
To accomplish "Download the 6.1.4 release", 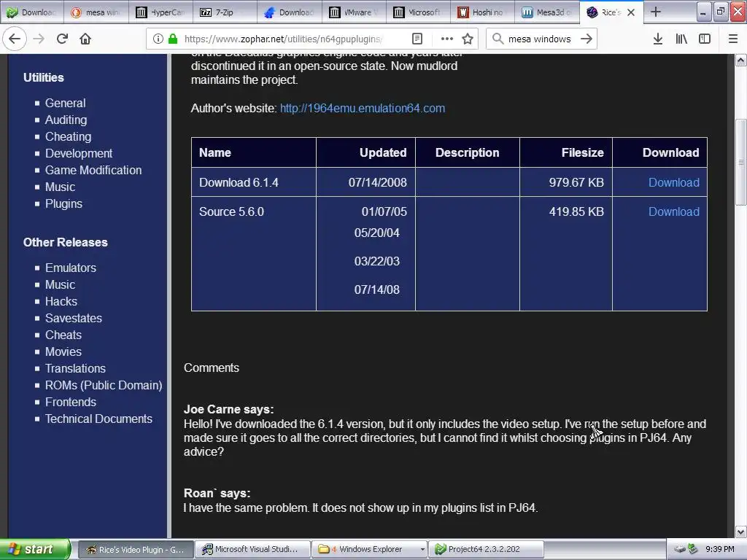I will (673, 182).
